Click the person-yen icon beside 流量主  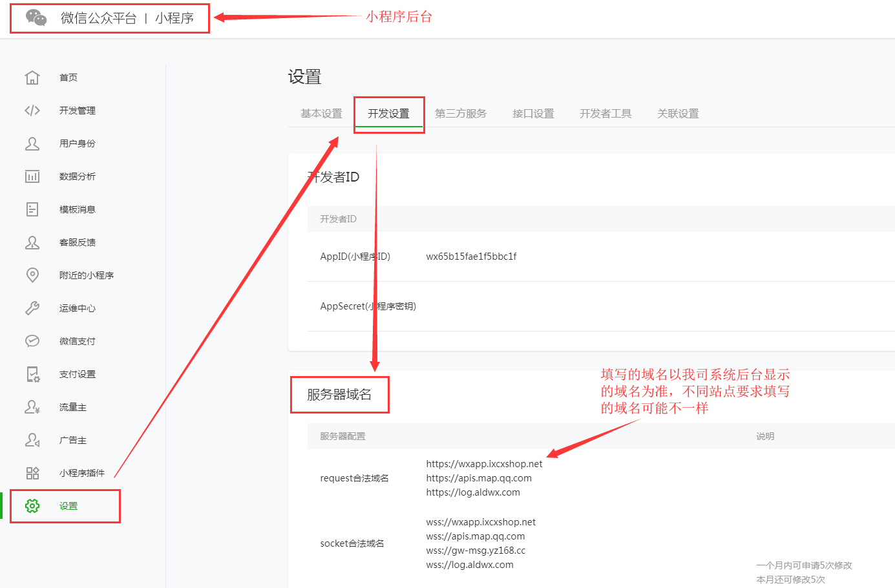32,407
